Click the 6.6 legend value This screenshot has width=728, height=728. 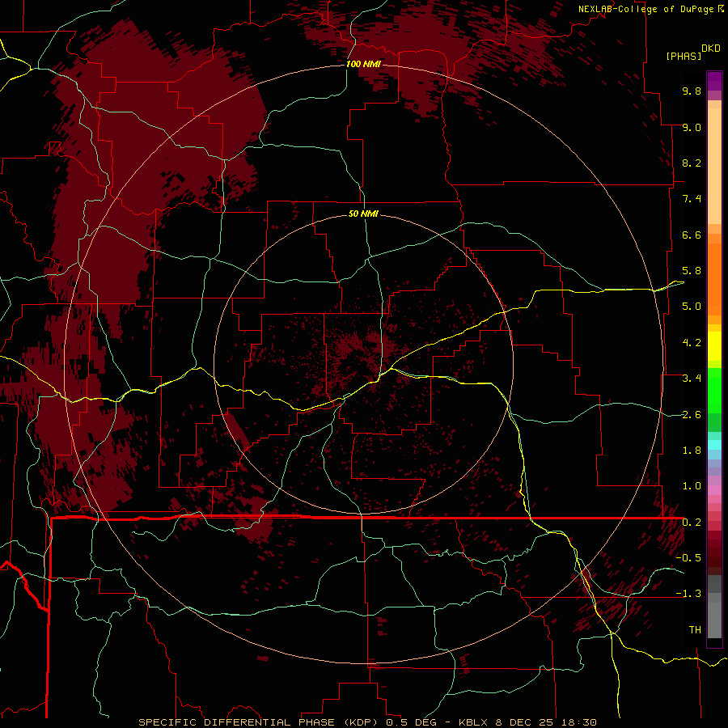692,235
